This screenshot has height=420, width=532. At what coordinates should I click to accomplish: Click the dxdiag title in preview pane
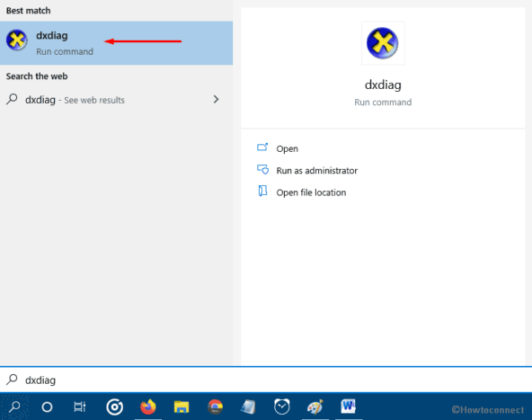(383, 85)
